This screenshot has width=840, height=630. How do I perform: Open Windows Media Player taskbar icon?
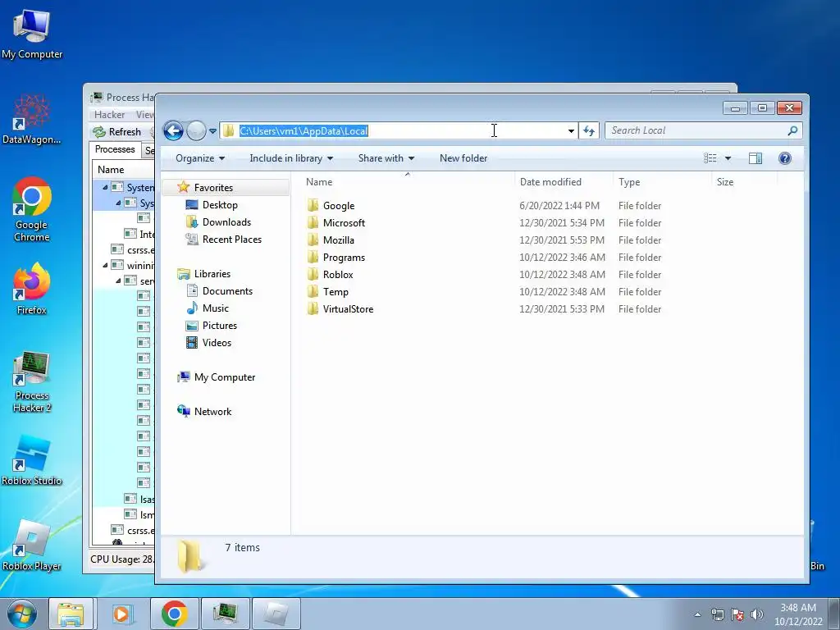pyautogui.click(x=121, y=614)
